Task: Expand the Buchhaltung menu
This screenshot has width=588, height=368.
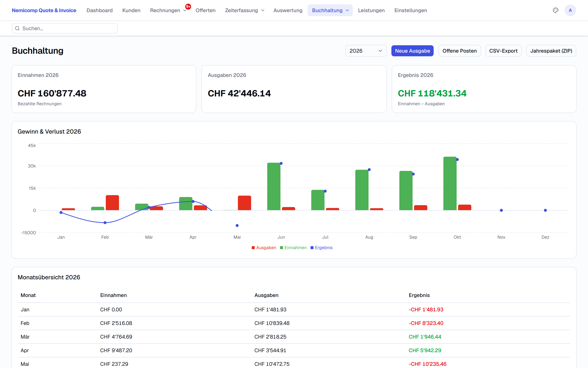Action: (330, 10)
